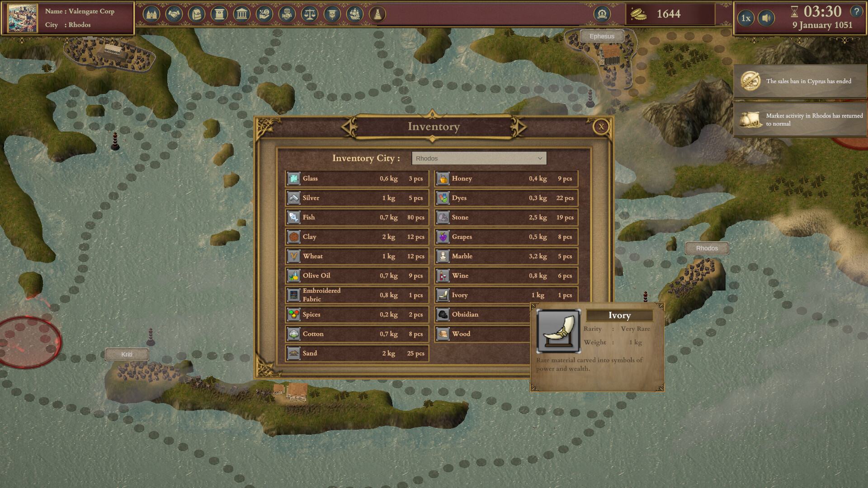Open the globe handshake diplomacy icon
868x488 pixels.
click(x=287, y=14)
